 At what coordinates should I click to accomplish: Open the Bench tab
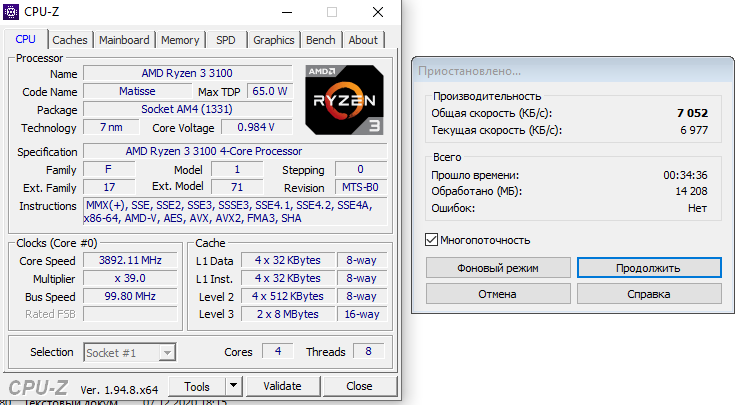click(x=321, y=40)
